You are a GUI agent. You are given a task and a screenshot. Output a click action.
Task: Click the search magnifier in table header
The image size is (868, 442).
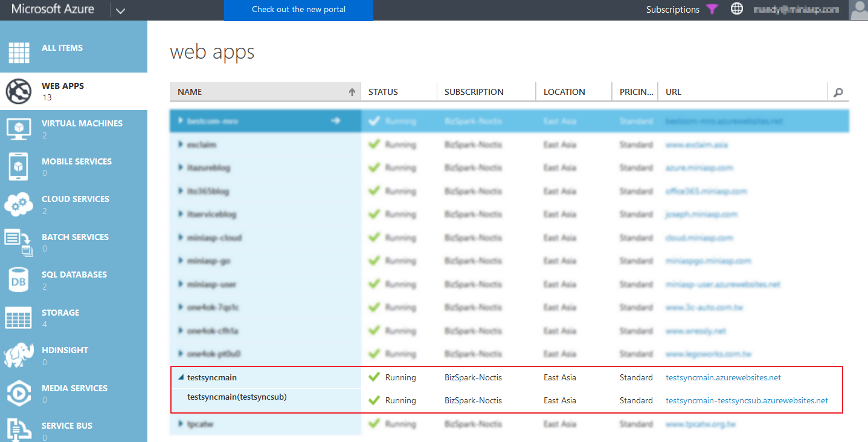tap(838, 93)
